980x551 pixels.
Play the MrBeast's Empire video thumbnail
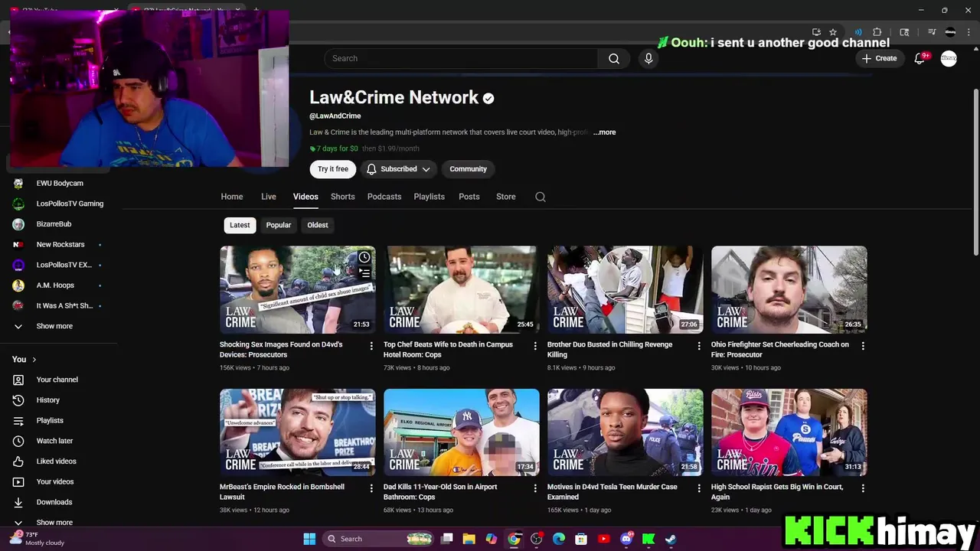pos(298,432)
